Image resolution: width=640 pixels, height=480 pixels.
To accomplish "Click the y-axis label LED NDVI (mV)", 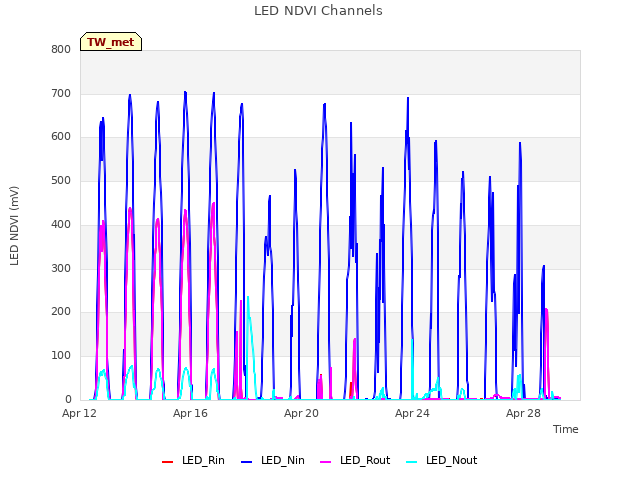I will [x=14, y=226].
